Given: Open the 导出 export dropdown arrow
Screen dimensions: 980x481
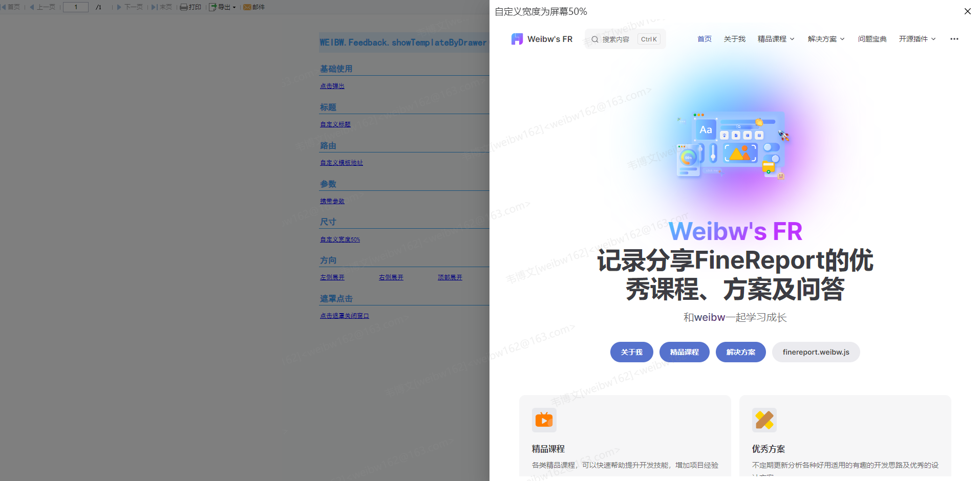Looking at the screenshot, I should (x=235, y=8).
